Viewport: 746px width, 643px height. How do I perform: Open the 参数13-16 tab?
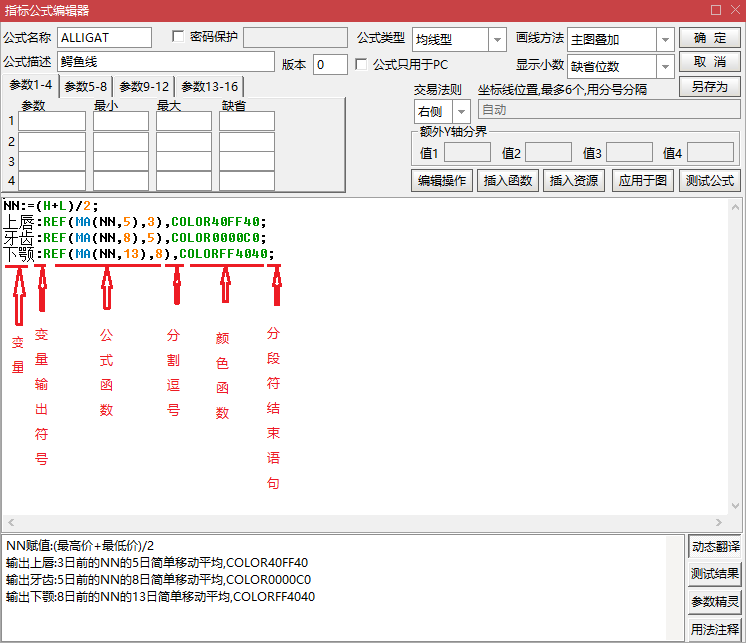click(x=209, y=87)
